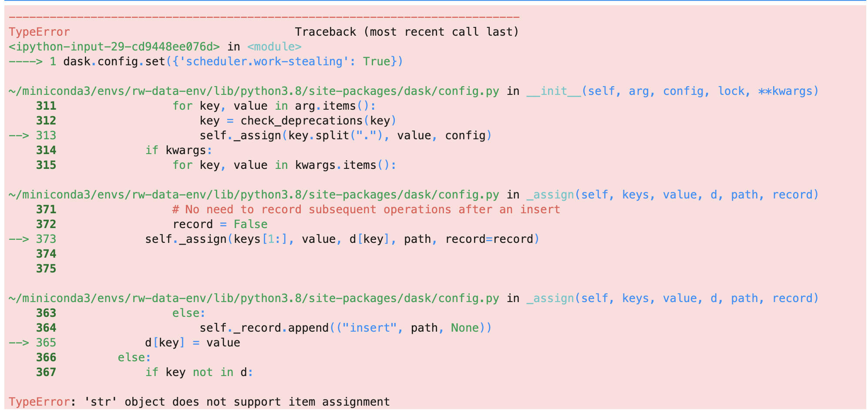Image resolution: width=868 pixels, height=410 pixels.
Task: Click line number 374
Action: 46,254
